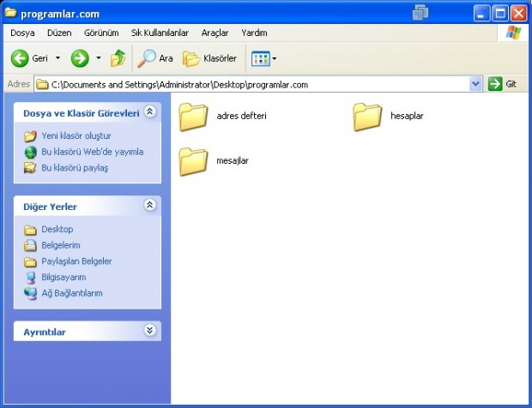The width and height of the screenshot is (532, 408).
Task: Open Bilgisayarım sidebar link
Action: tap(63, 277)
